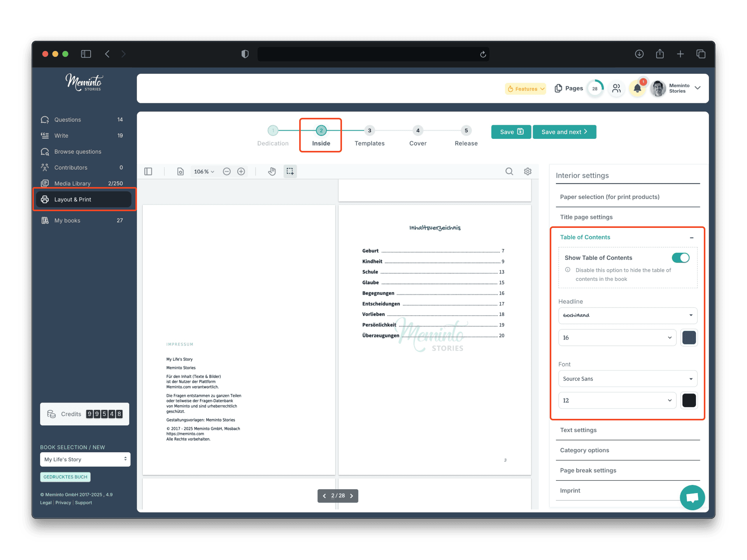747x560 pixels.
Task: Open the GochiHand headline font dropdown
Action: 628,315
